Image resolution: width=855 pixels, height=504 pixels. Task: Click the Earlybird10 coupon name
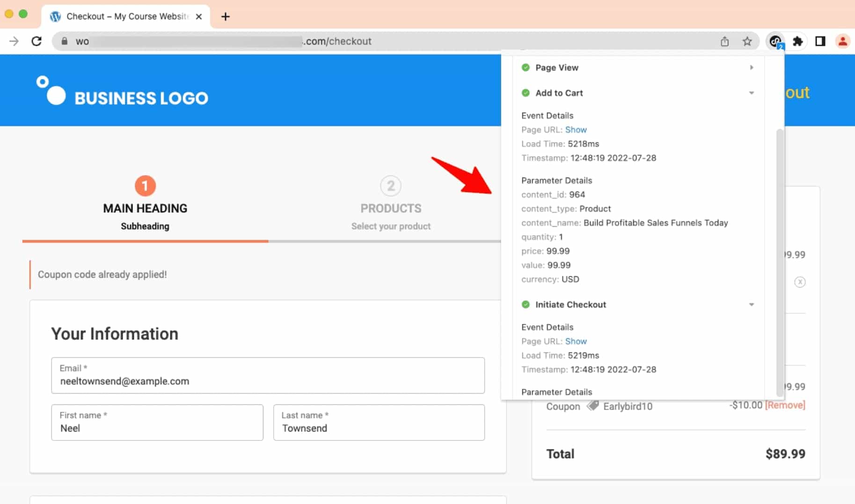coord(628,406)
